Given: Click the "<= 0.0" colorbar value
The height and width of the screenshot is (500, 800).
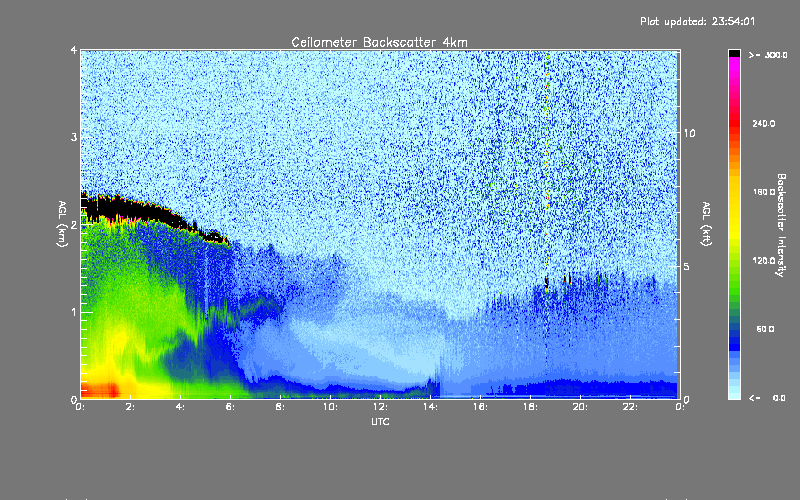Looking at the screenshot, I should 767,398.
